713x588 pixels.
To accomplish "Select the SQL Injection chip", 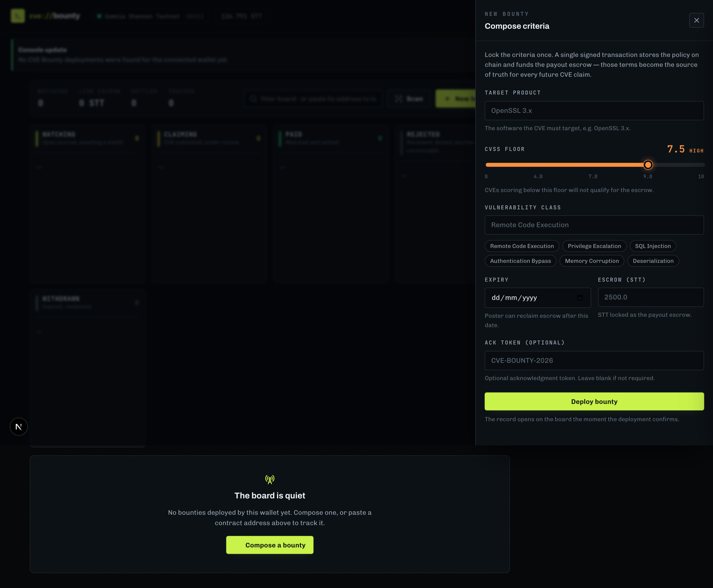I will tap(653, 246).
